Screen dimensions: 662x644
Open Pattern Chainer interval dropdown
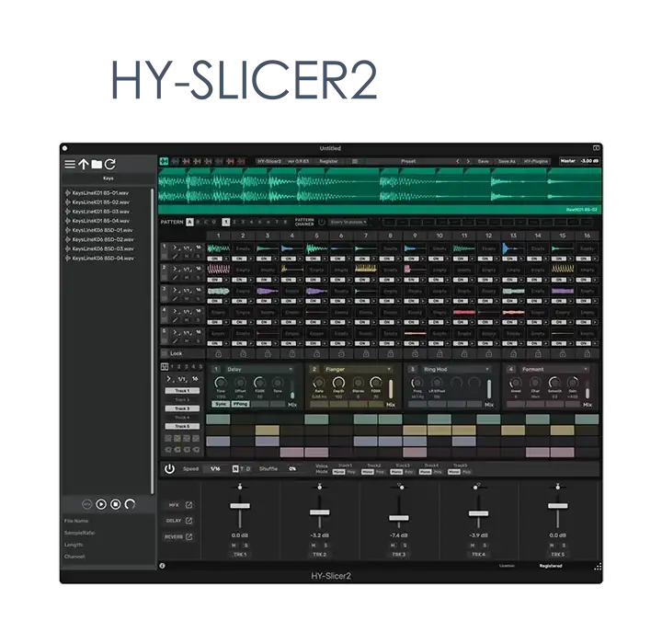pyautogui.click(x=348, y=222)
